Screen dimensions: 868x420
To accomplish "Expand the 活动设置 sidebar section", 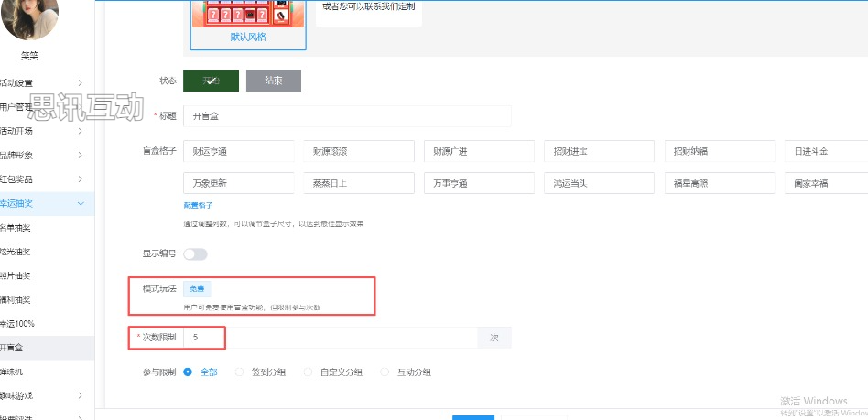I will click(x=46, y=82).
